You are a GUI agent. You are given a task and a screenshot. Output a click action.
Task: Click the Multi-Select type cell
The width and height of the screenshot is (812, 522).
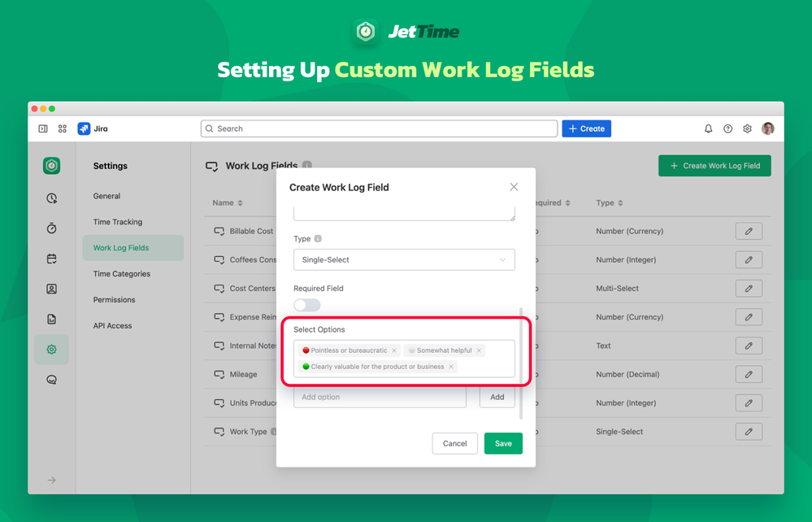coord(617,289)
